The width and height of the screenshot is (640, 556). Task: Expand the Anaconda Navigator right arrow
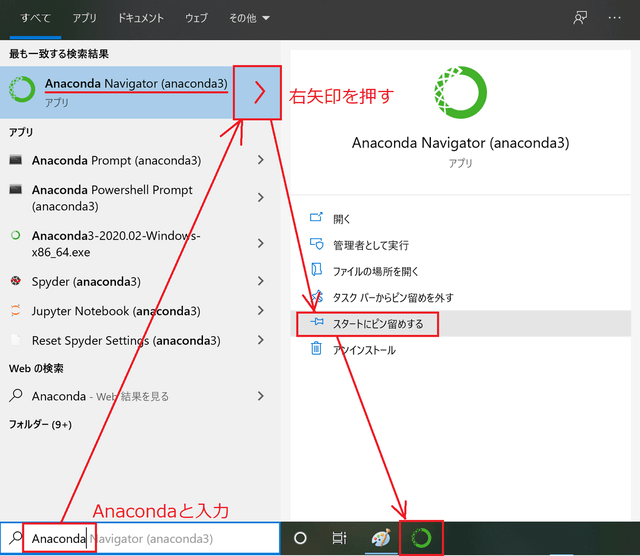pyautogui.click(x=258, y=93)
